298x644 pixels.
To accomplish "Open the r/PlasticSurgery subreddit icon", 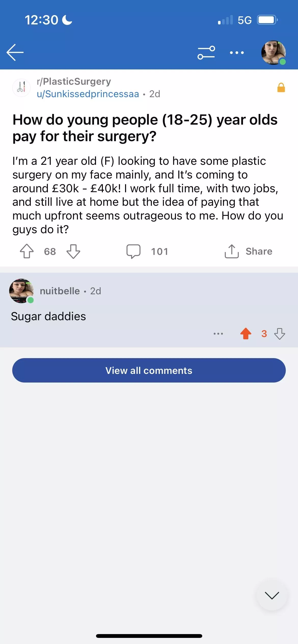I will (21, 87).
